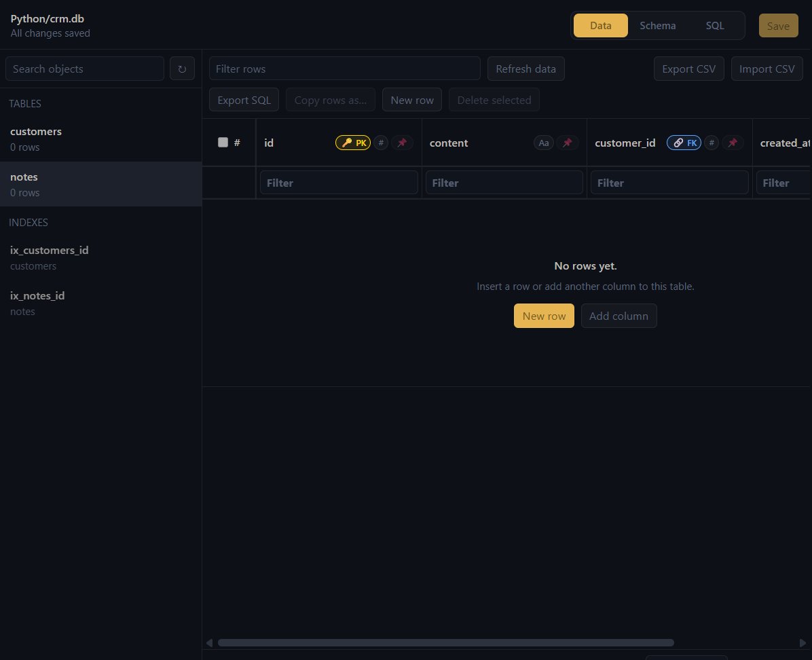Toggle the pin icon on id column
This screenshot has height=660, width=812.
pos(402,143)
